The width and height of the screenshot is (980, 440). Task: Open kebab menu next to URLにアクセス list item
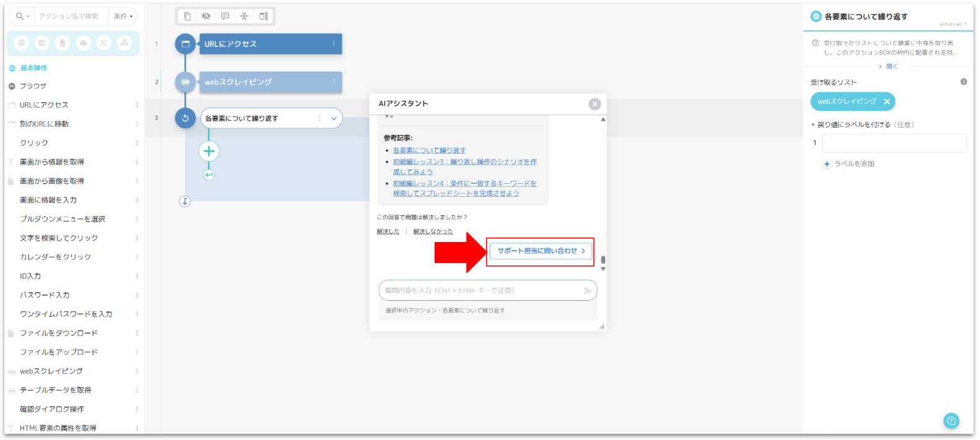[137, 105]
